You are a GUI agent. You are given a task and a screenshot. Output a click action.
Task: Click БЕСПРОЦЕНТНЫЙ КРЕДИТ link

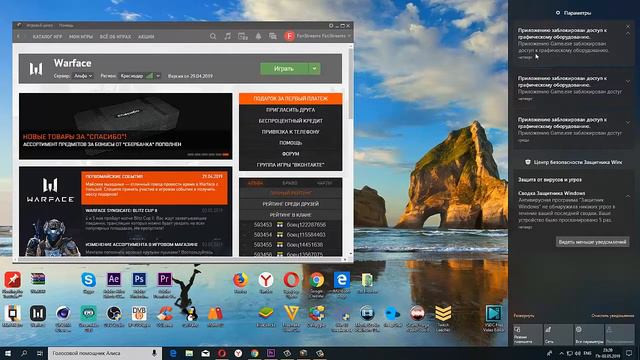click(x=291, y=121)
